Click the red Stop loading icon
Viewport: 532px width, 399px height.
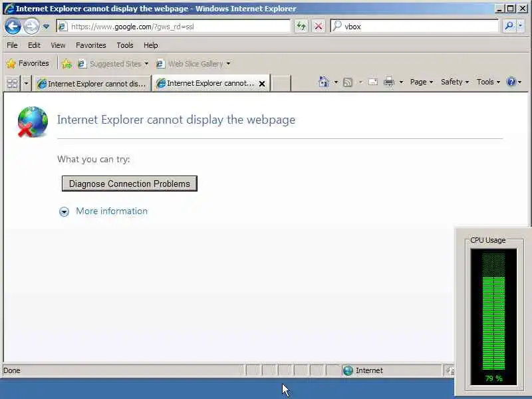click(319, 26)
